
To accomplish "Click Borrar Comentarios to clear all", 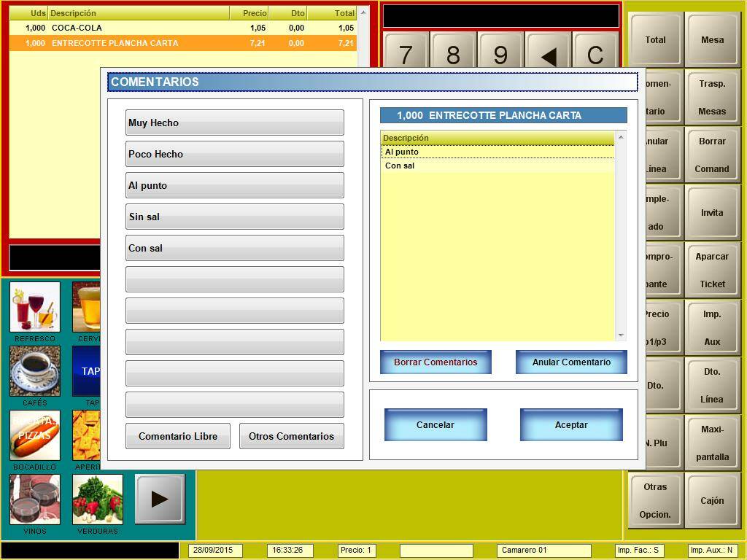I will [436, 362].
